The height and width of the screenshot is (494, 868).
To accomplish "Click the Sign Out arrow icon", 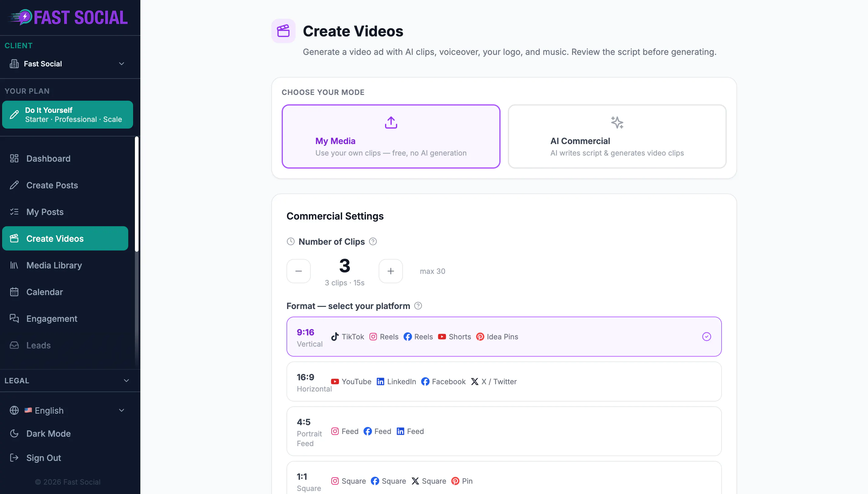I will (x=14, y=458).
